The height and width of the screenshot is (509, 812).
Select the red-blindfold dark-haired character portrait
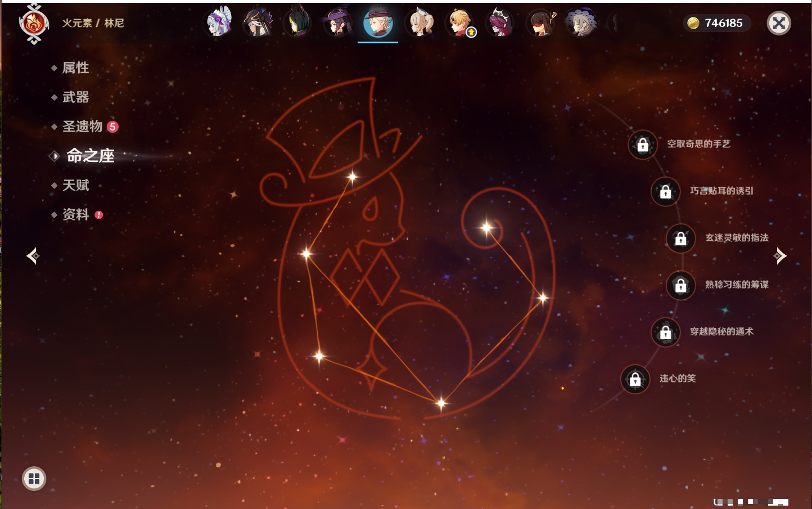541,22
